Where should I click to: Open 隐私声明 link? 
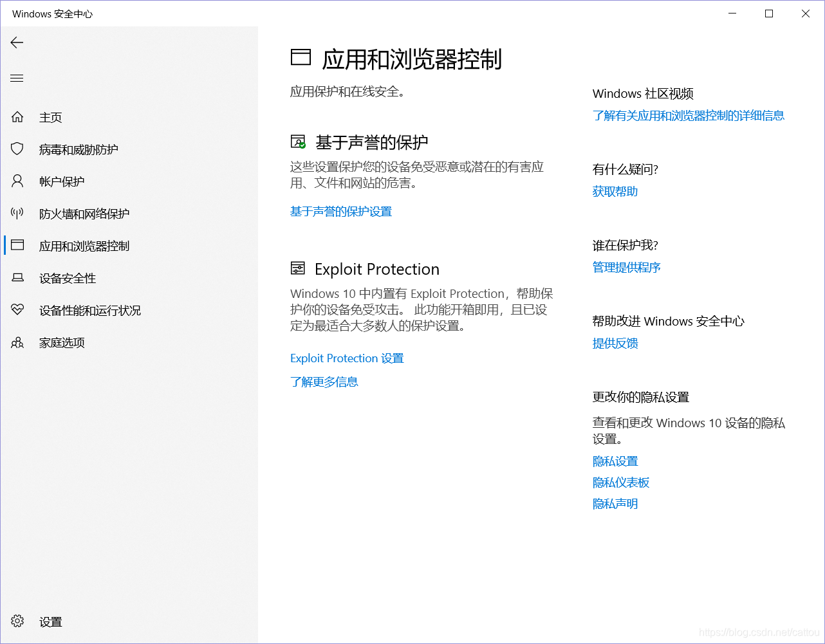coord(615,504)
